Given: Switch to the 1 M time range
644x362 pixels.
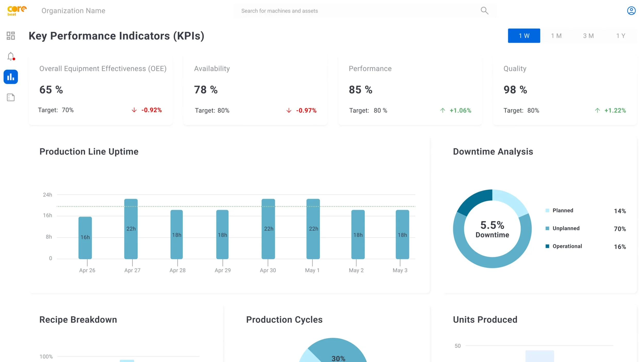Looking at the screenshot, I should tap(556, 36).
